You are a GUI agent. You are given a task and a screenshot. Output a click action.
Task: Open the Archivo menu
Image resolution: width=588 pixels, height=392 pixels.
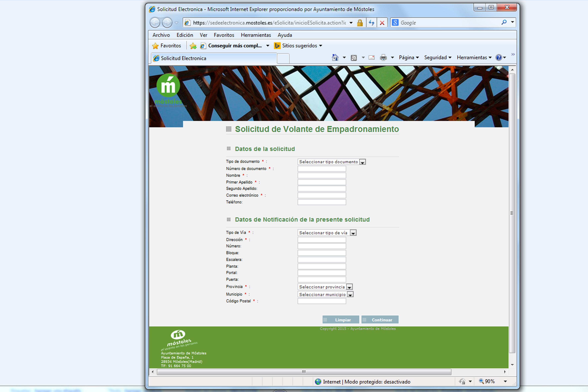coord(161,35)
